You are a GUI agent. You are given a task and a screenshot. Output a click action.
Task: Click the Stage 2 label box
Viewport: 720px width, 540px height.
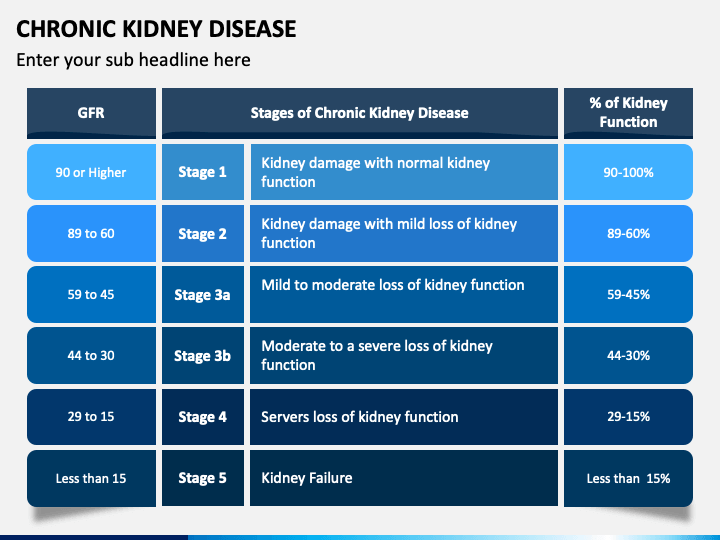[x=202, y=234]
